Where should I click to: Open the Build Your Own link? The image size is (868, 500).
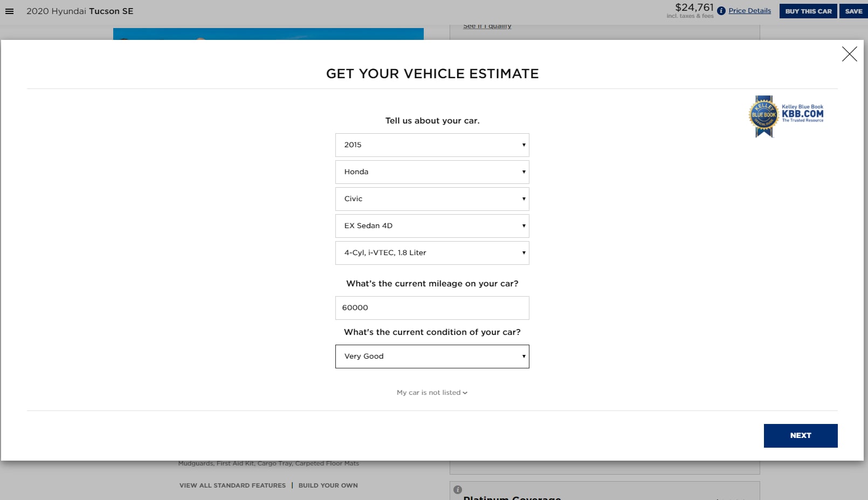click(328, 485)
